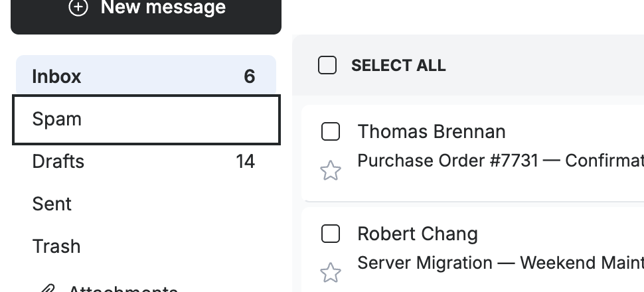Click the Drafts count 14
The image size is (644, 292).
point(245,161)
